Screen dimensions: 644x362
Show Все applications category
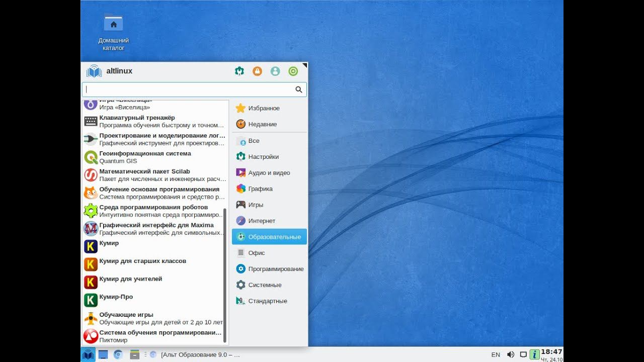click(269, 141)
